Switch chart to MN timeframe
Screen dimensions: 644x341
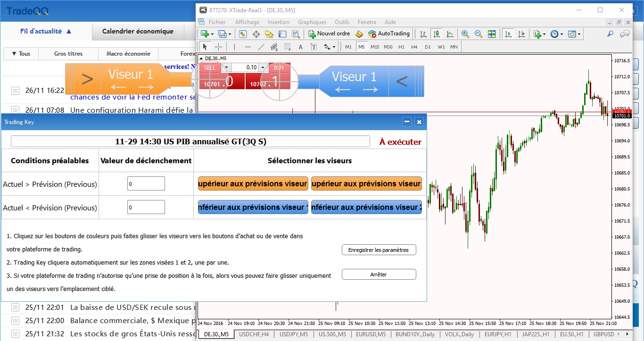(454, 47)
